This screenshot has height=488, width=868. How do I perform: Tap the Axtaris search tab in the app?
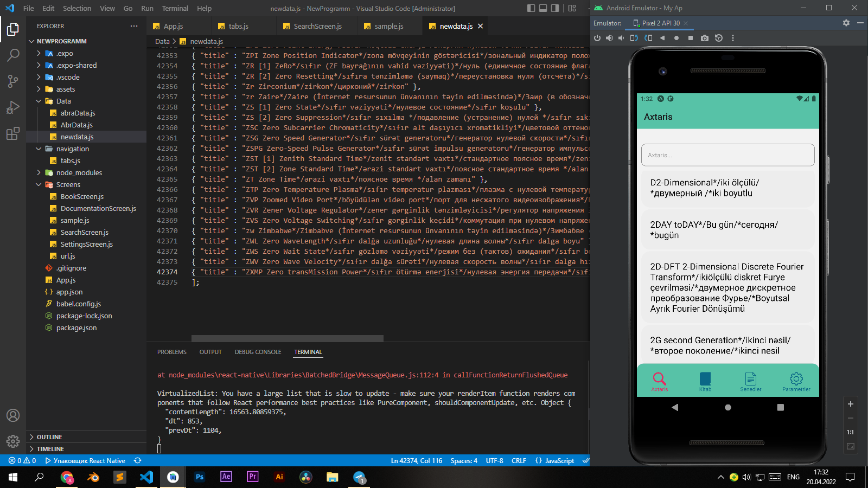pyautogui.click(x=660, y=381)
